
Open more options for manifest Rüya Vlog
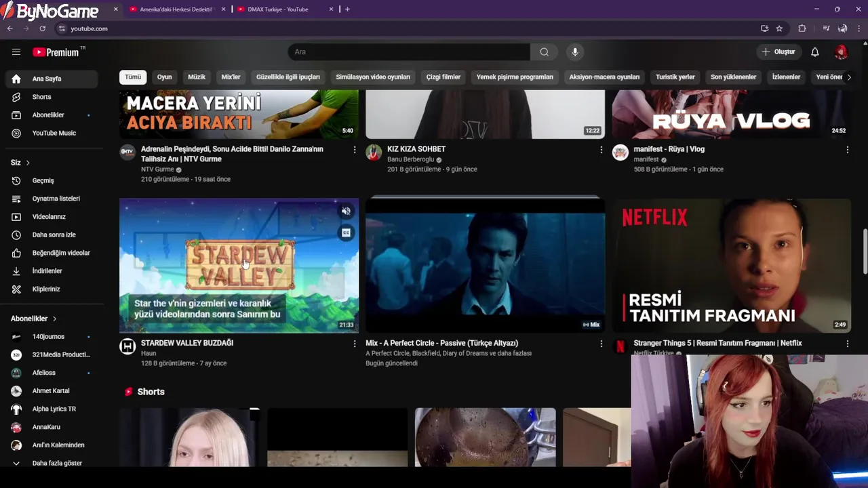[x=847, y=150]
